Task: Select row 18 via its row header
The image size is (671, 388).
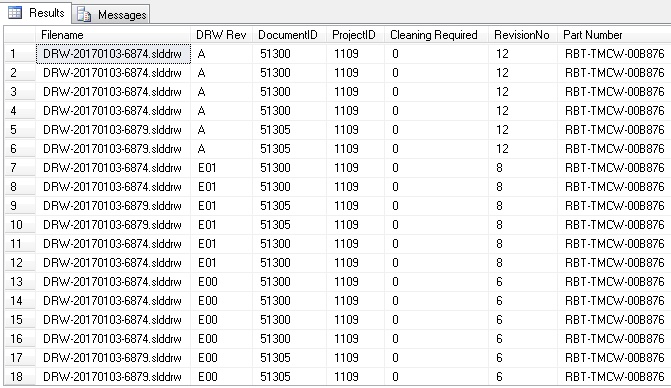Action: 20,376
